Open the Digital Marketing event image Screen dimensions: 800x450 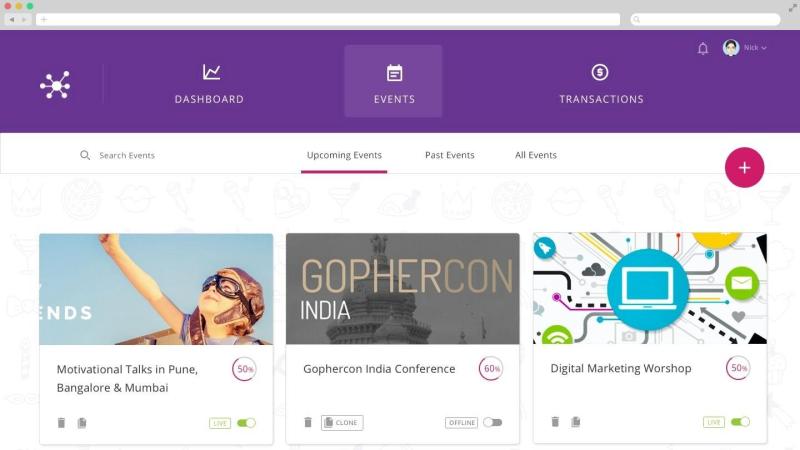pyautogui.click(x=650, y=288)
